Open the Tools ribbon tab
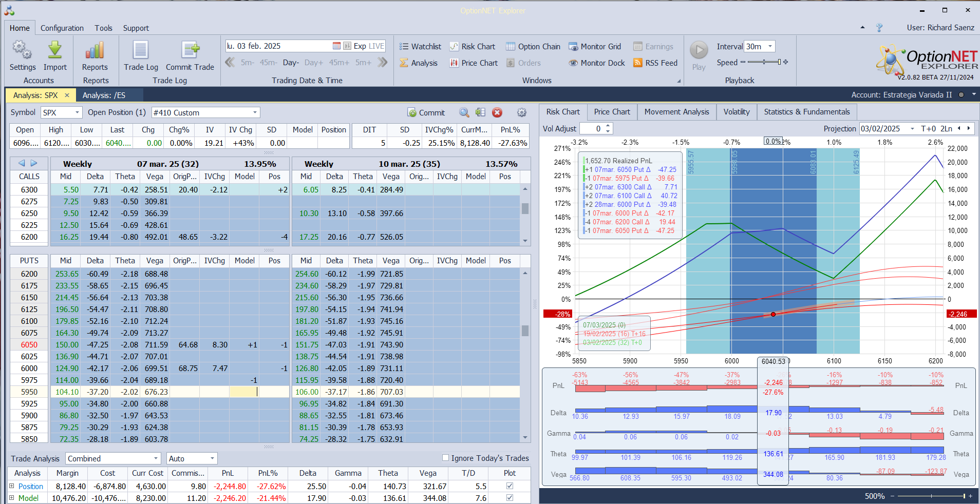This screenshot has height=504, width=980. point(103,28)
